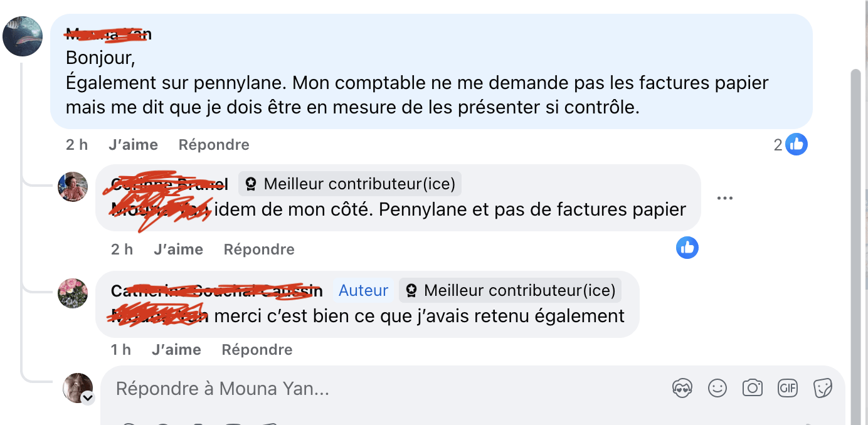Open more options for "idem de mon côté" reply
The width and height of the screenshot is (868, 425).
pos(724,198)
